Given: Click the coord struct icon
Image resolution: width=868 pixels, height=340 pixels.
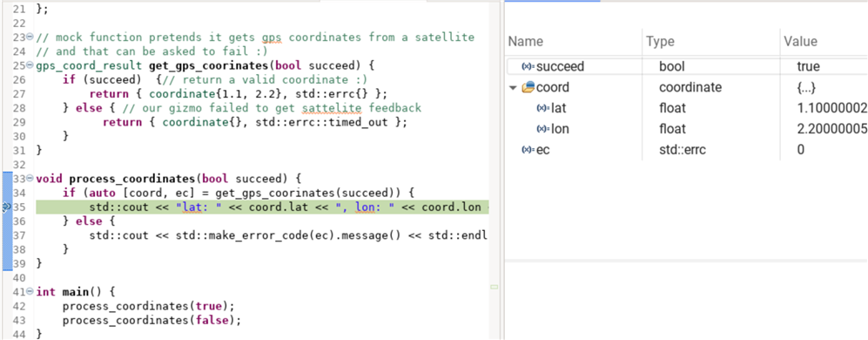Looking at the screenshot, I should coord(528,87).
